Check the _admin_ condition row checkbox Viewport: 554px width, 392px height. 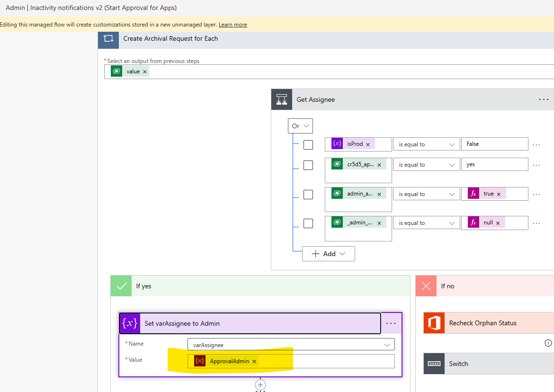click(x=308, y=223)
